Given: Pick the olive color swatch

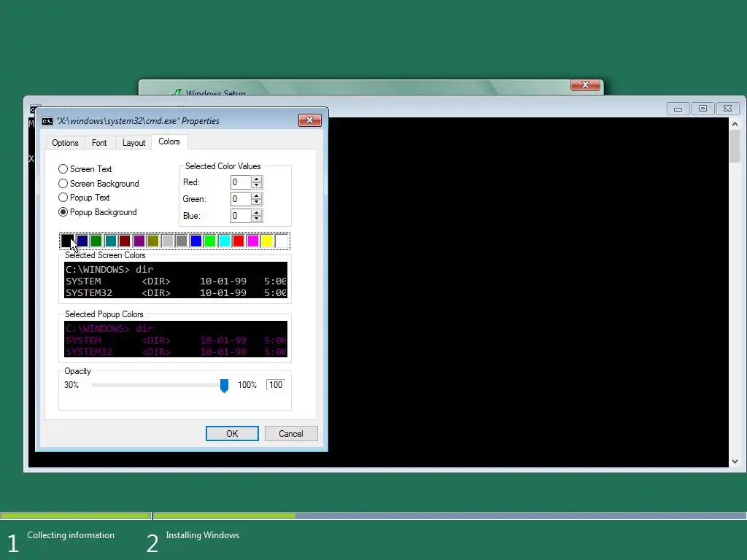Looking at the screenshot, I should pos(153,241).
